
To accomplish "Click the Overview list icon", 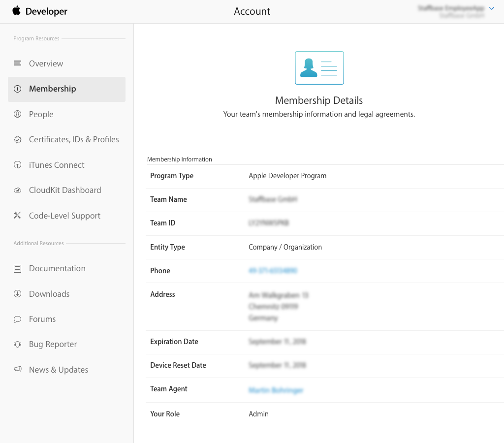I will 18,63.
